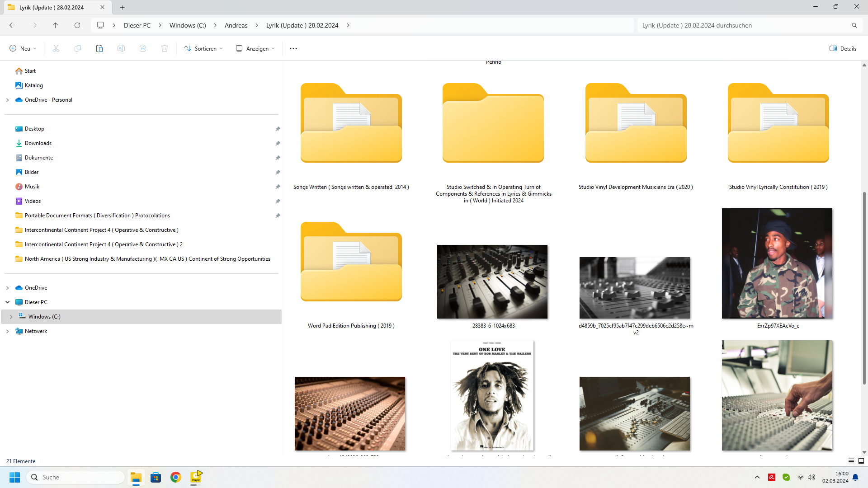Go to Dieser PC in breadcrumb

pos(137,25)
